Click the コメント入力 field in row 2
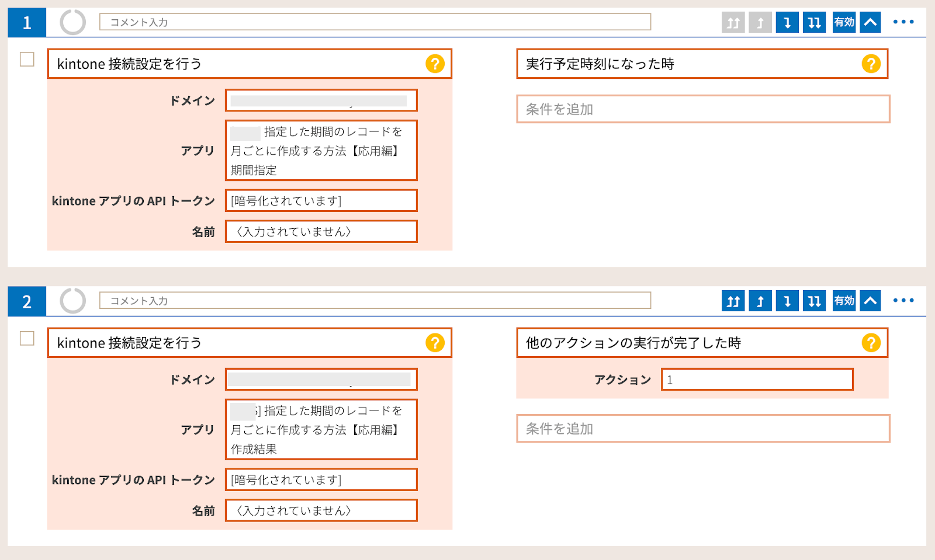935x560 pixels. (x=375, y=301)
